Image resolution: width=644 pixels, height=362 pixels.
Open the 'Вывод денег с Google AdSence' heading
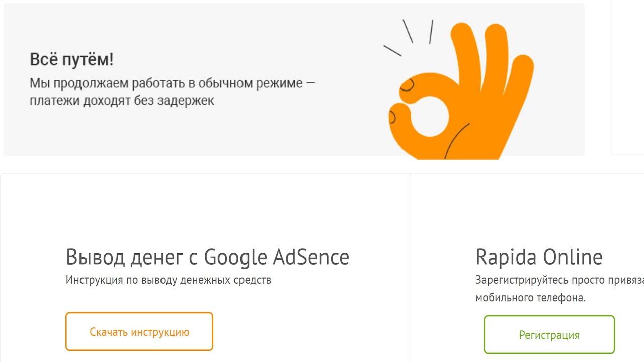tap(207, 257)
